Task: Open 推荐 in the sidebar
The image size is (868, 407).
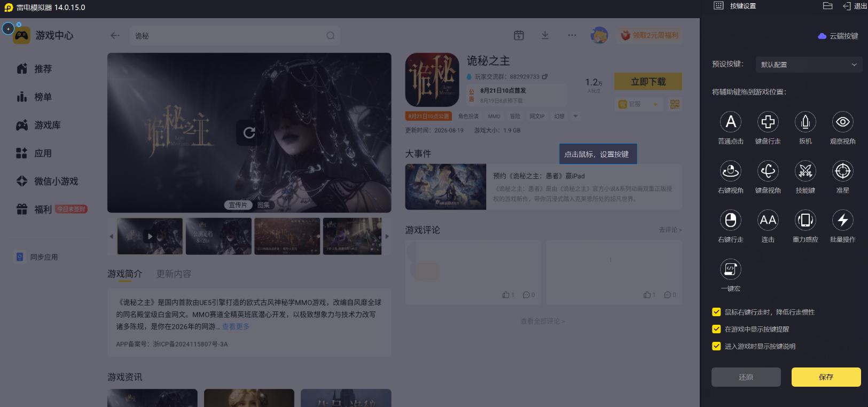Action: tap(35, 69)
